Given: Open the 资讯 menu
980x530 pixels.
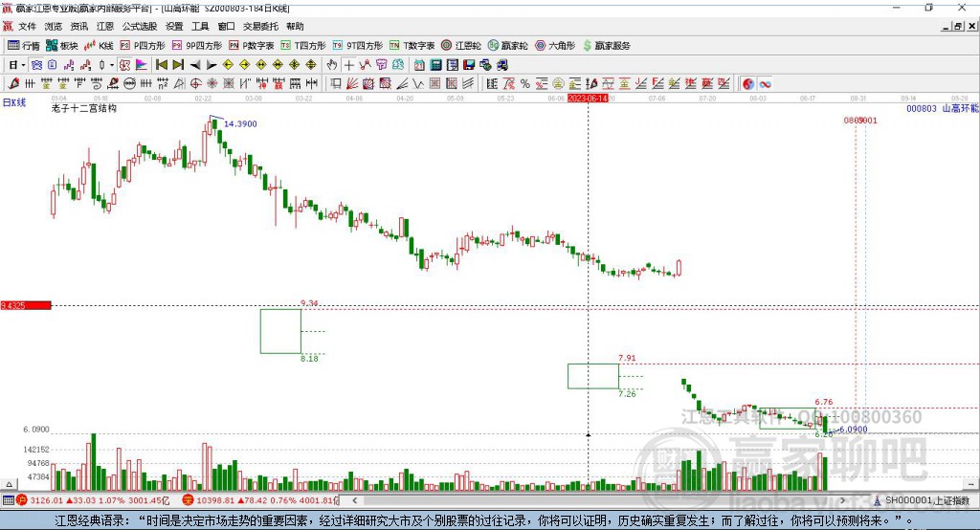Looking at the screenshot, I should point(78,26).
